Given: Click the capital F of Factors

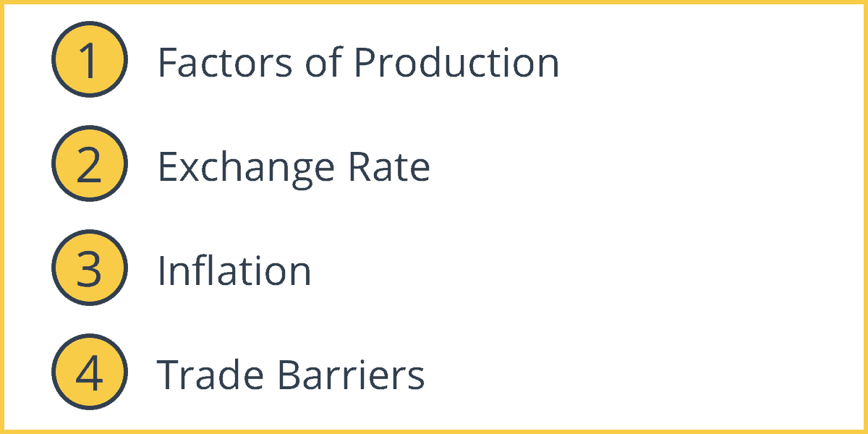Looking at the screenshot, I should pos(168,63).
